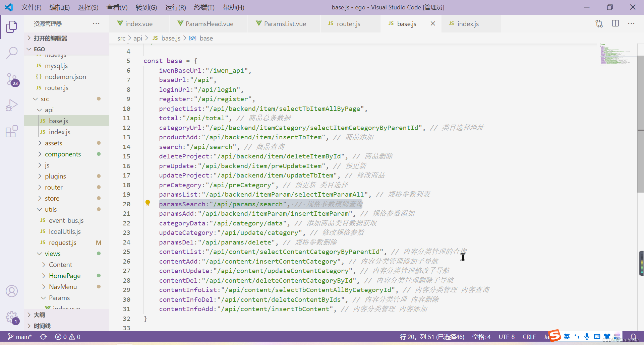Screen dimensions: 644x345
Task: Open Explorer panel more actions ellipsis
Action: tap(96, 23)
